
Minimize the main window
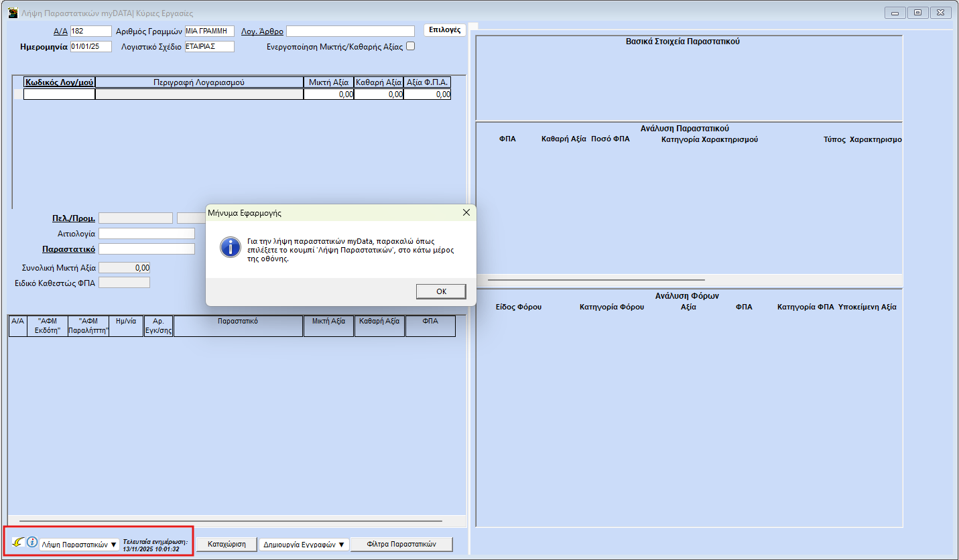(895, 12)
